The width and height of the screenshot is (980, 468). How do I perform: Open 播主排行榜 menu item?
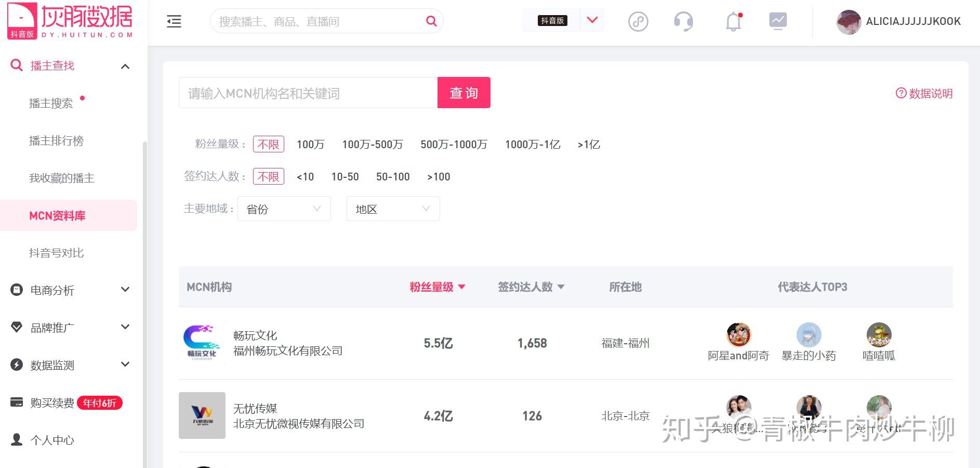point(56,140)
